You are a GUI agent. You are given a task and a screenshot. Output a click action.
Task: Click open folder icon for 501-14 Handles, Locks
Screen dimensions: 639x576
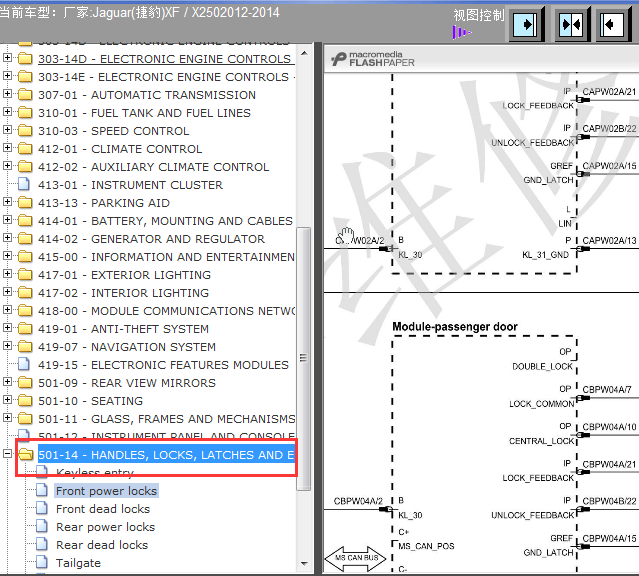click(25, 455)
